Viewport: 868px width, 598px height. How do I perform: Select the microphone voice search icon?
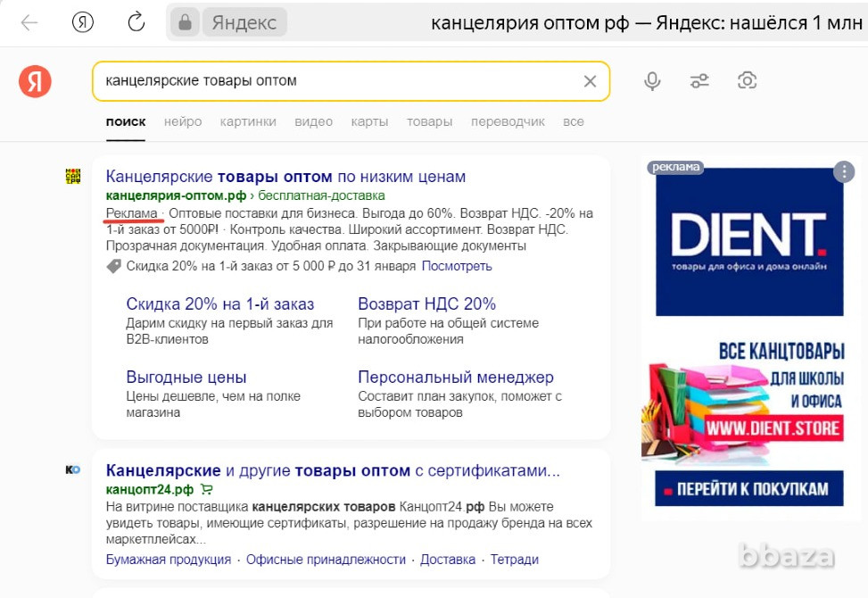[x=652, y=80]
